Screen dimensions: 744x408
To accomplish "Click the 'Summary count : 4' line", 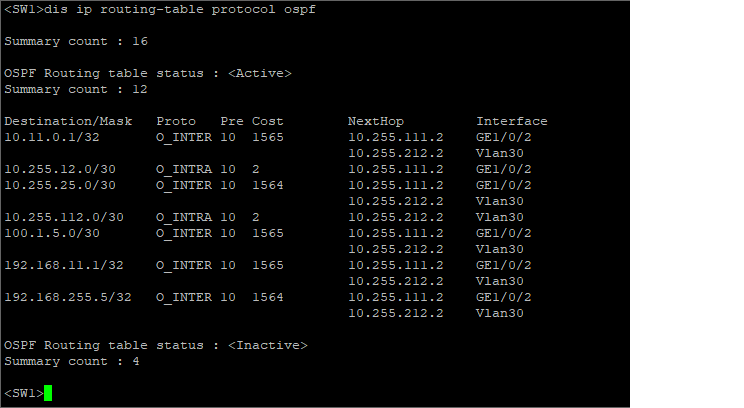I will [x=72, y=361].
